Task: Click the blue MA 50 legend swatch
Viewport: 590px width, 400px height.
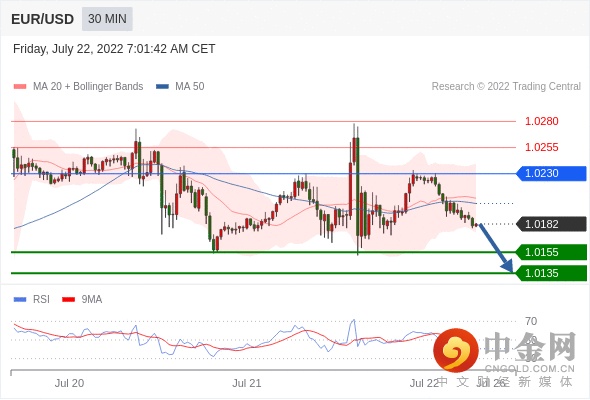Action: 162,87
